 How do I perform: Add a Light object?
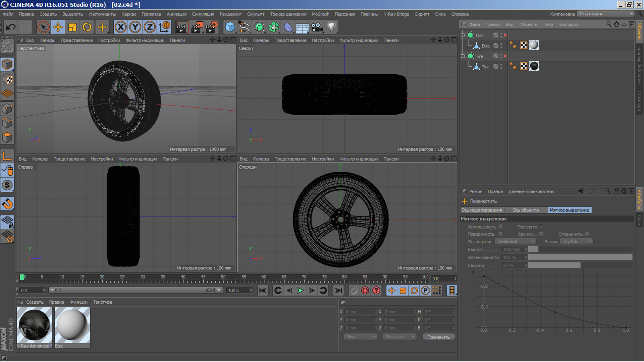click(x=331, y=27)
